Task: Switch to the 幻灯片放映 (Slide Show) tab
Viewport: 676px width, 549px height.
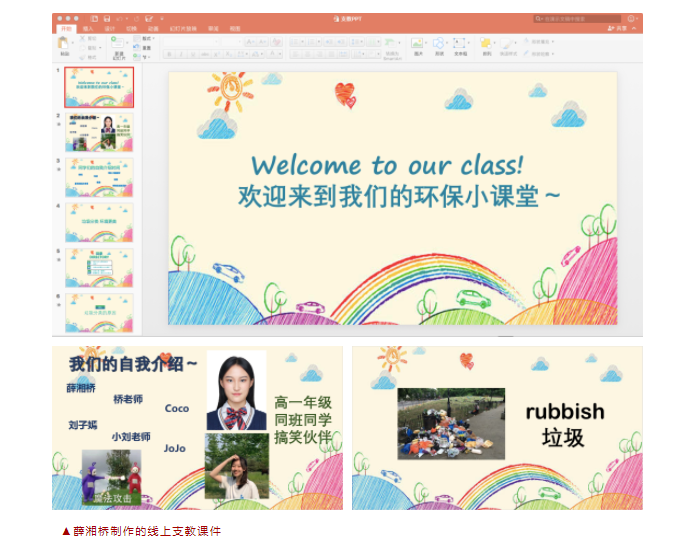Action: tap(183, 29)
